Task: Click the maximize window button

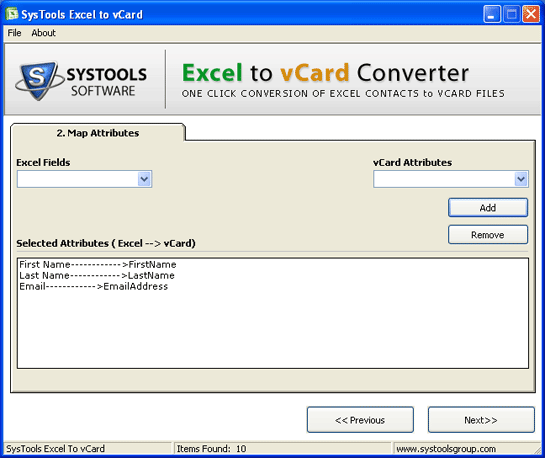Action: 511,15
